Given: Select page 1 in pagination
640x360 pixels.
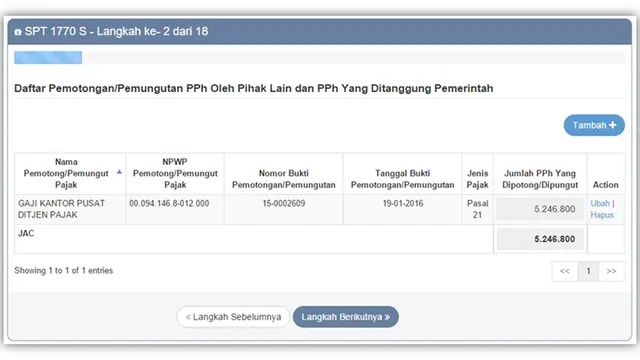Looking at the screenshot, I should [x=588, y=271].
